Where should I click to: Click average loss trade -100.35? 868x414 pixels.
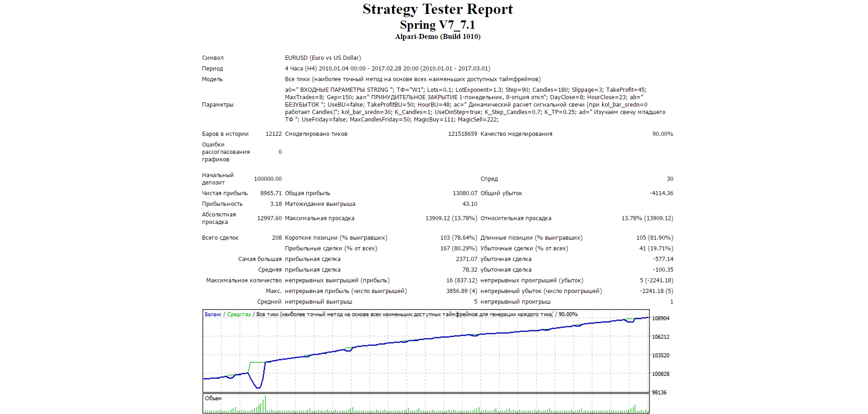click(663, 270)
